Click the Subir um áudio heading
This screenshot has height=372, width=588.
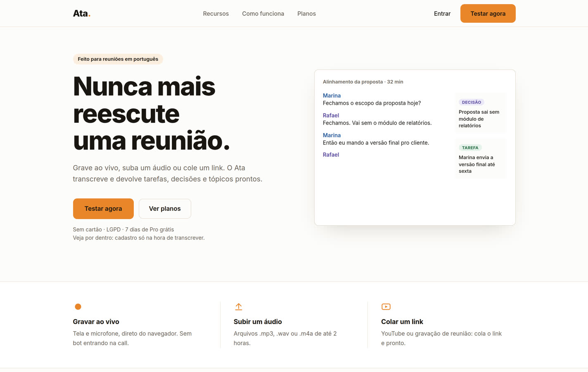click(x=258, y=322)
